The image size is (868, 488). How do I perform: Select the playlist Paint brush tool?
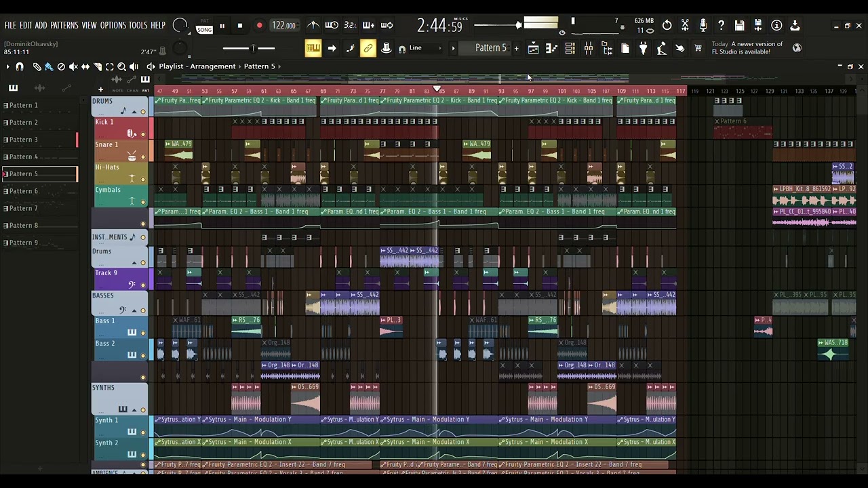click(49, 66)
